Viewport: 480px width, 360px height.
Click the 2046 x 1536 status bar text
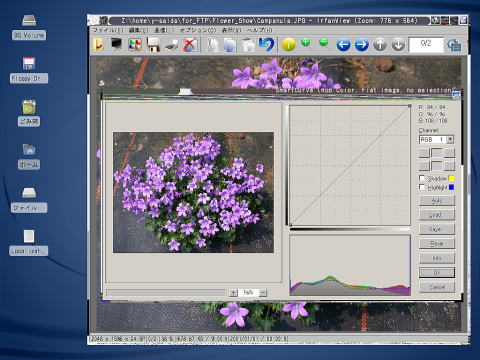pos(118,339)
